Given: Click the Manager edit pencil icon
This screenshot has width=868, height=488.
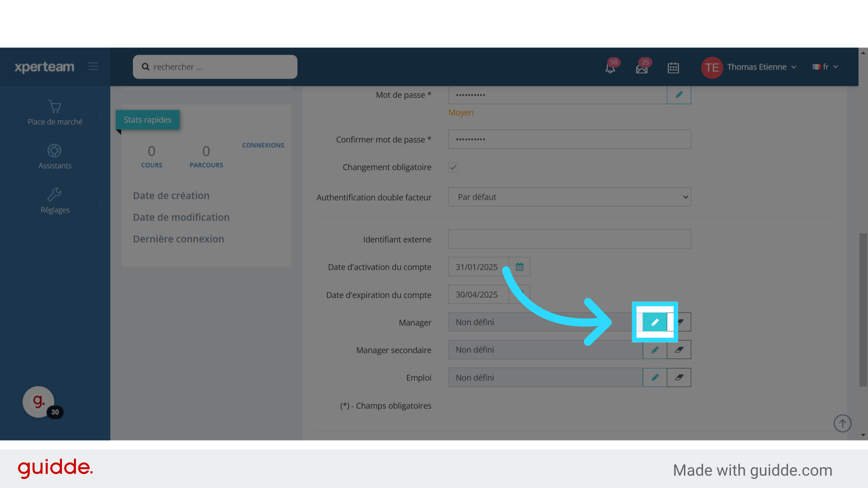Looking at the screenshot, I should pos(655,322).
